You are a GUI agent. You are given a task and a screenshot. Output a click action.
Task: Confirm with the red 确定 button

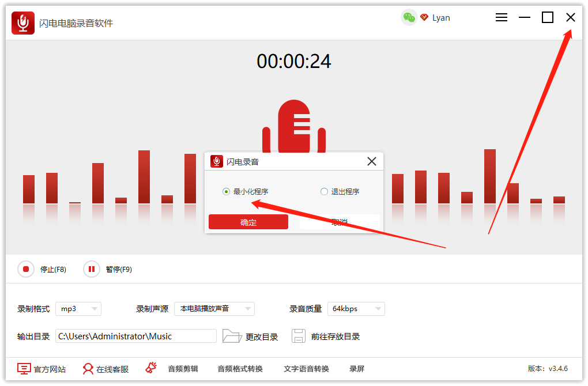coord(248,222)
